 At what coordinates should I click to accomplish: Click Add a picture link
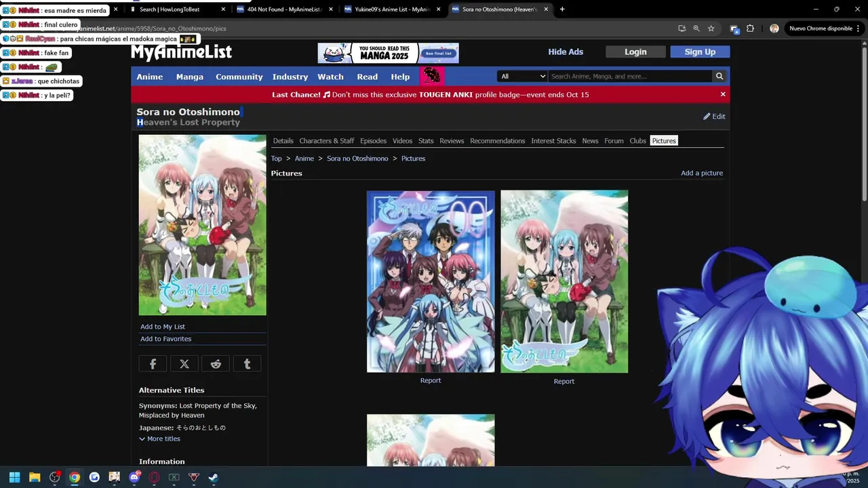(702, 173)
